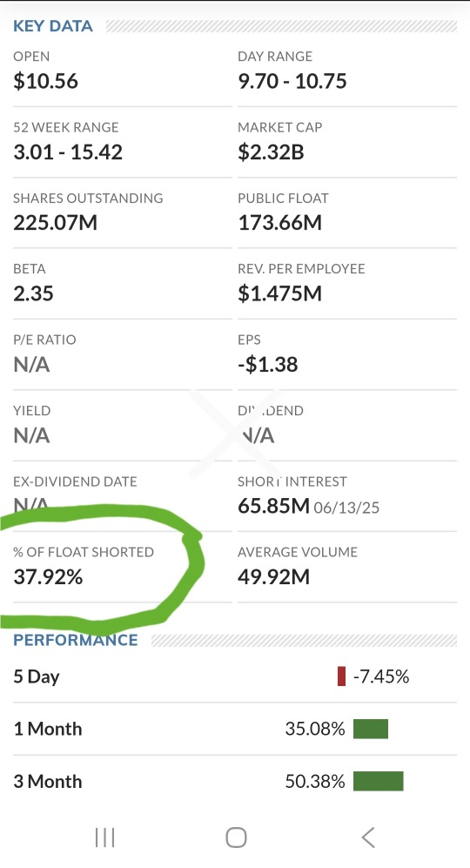Tap the EPS -$1.38 value
This screenshot has width=470, height=868.
pos(268,364)
